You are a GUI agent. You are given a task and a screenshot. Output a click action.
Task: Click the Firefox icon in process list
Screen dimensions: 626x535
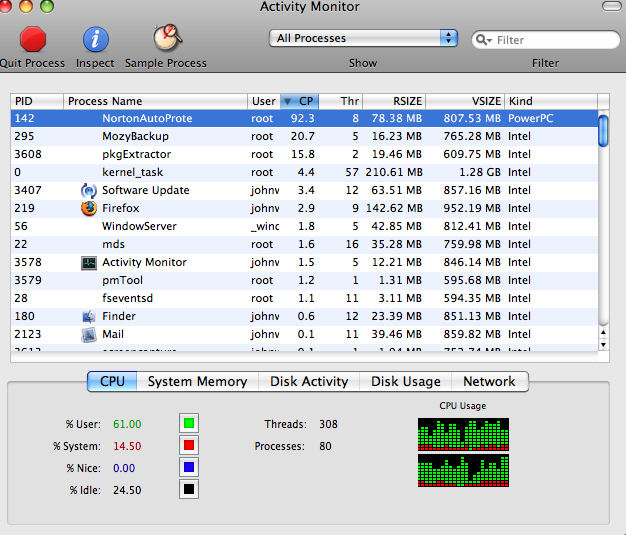coord(88,208)
